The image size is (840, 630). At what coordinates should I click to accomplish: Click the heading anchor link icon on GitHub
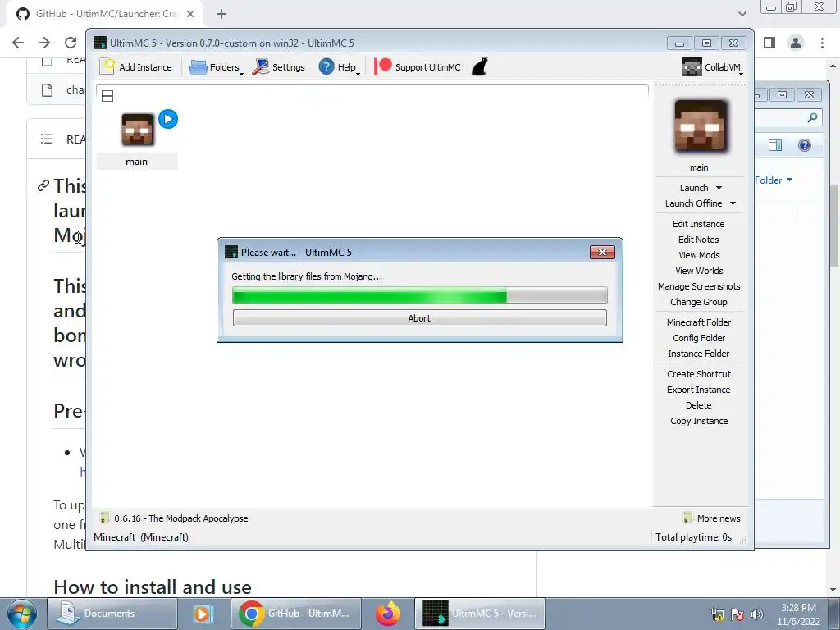tap(43, 186)
